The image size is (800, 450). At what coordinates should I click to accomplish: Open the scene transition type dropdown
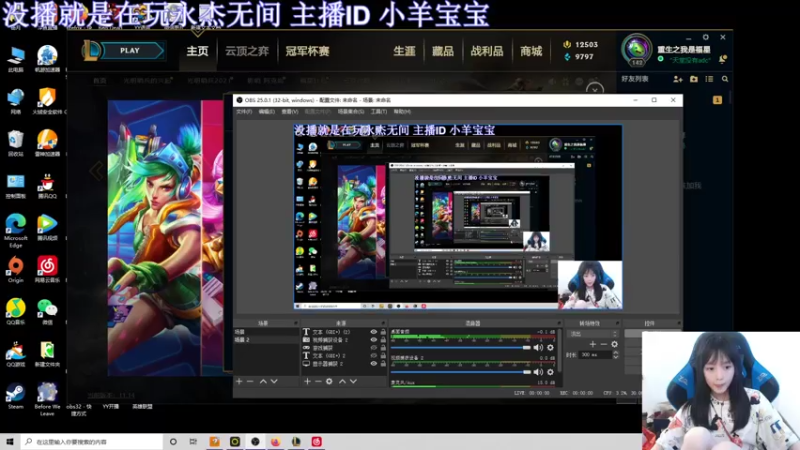(593, 334)
